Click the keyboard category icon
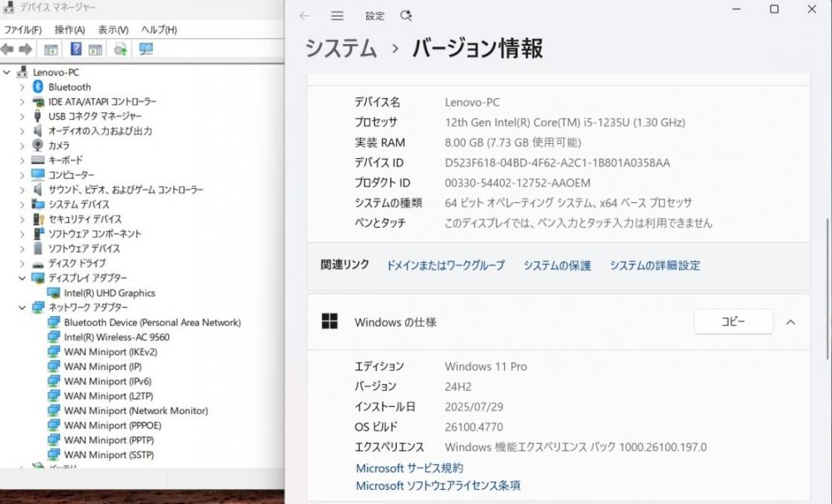The image size is (832, 504). click(x=37, y=160)
